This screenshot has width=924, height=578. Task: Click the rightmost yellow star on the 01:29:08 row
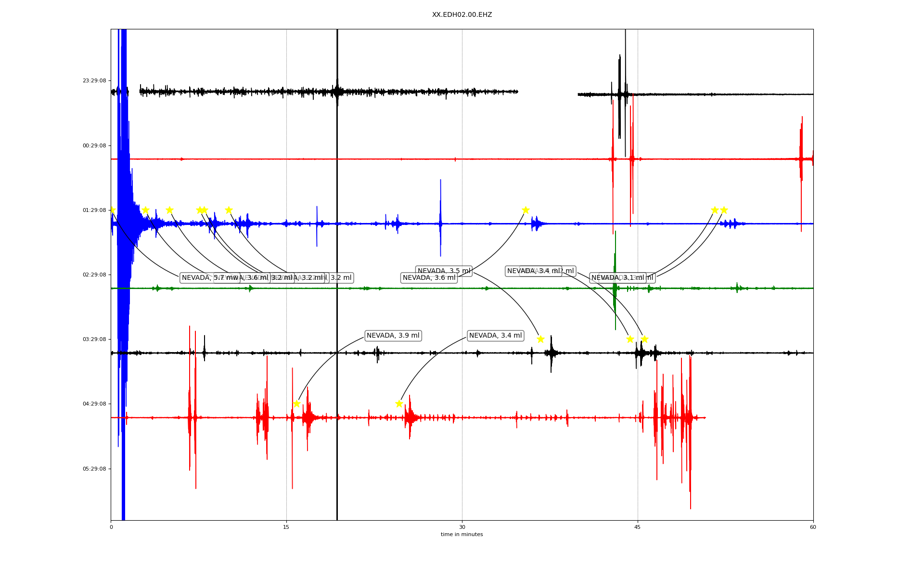[x=724, y=210]
